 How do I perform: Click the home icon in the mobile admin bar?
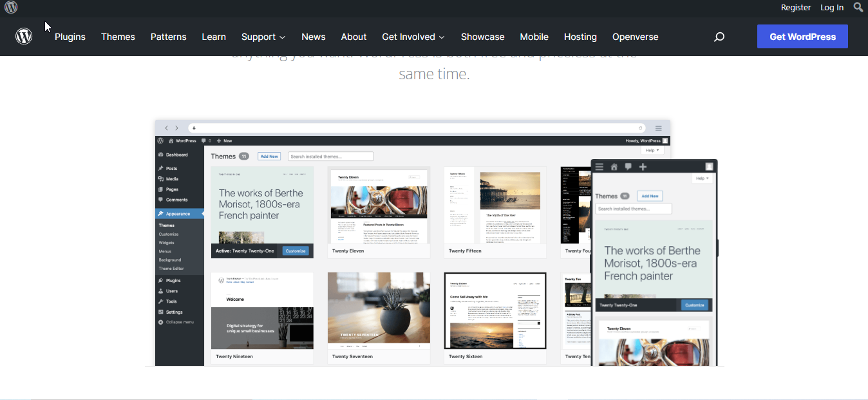tap(614, 166)
